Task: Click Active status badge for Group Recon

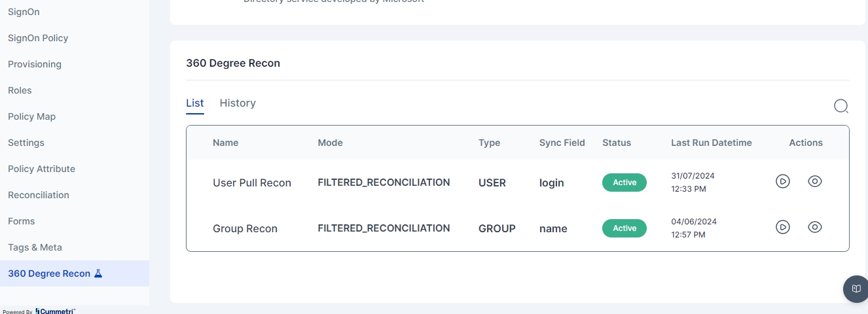Action: click(624, 228)
